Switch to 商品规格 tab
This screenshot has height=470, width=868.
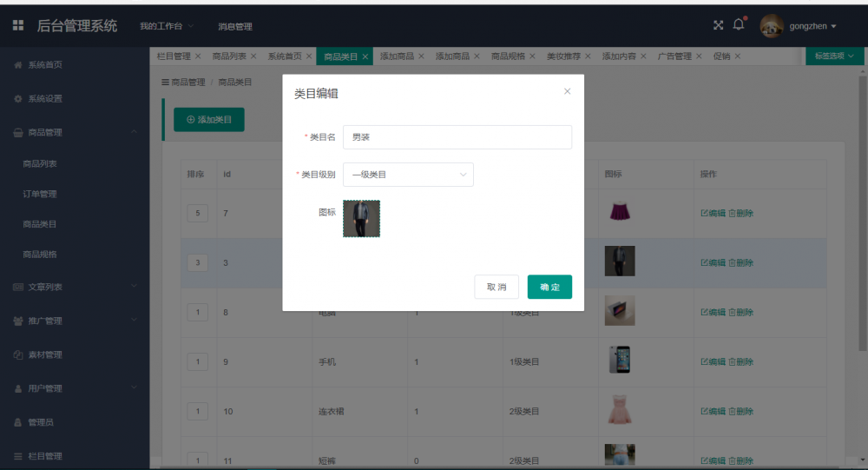tap(508, 56)
